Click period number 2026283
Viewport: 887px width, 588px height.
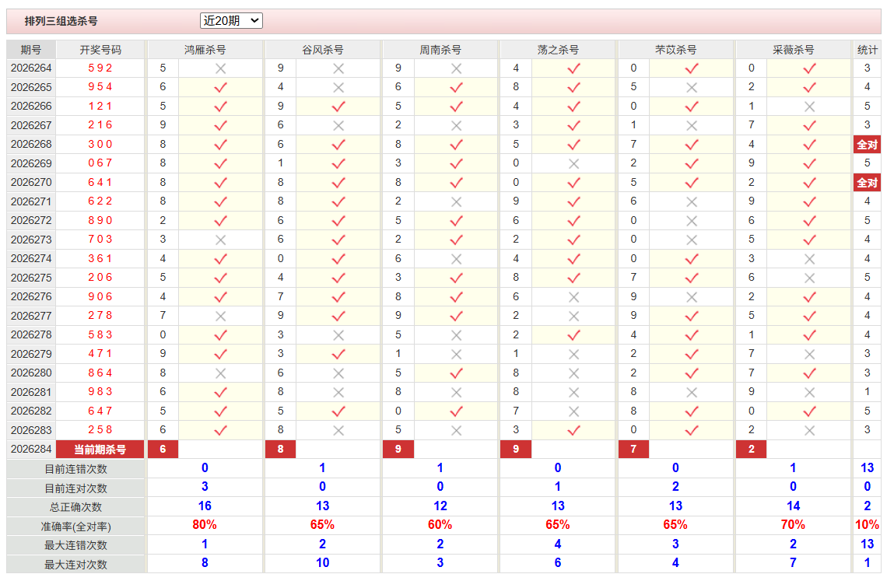[31, 429]
